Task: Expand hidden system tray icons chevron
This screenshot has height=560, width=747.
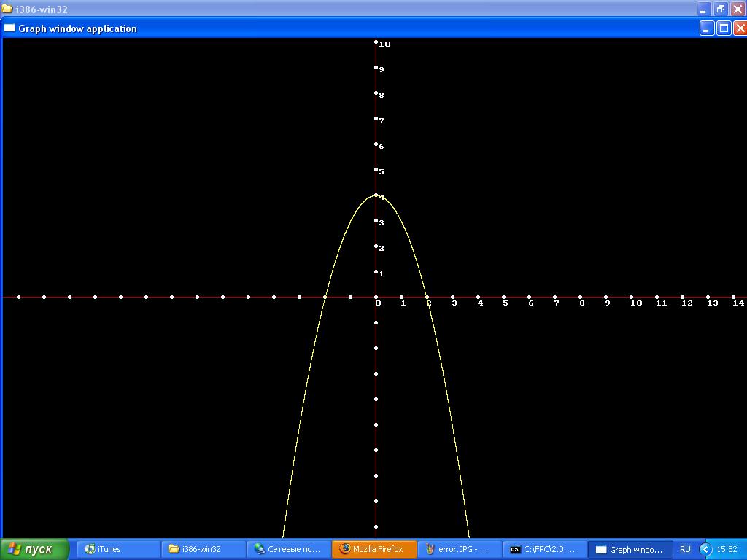Action: tap(705, 549)
